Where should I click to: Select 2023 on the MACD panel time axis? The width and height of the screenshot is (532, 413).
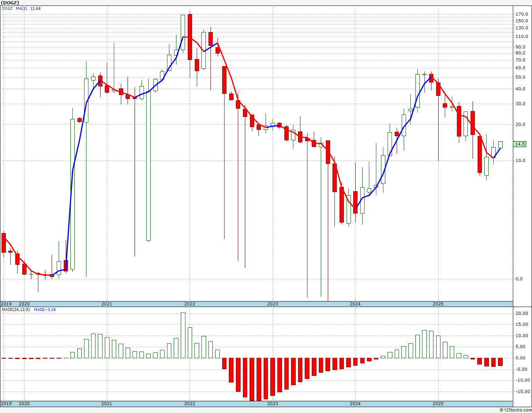click(273, 404)
